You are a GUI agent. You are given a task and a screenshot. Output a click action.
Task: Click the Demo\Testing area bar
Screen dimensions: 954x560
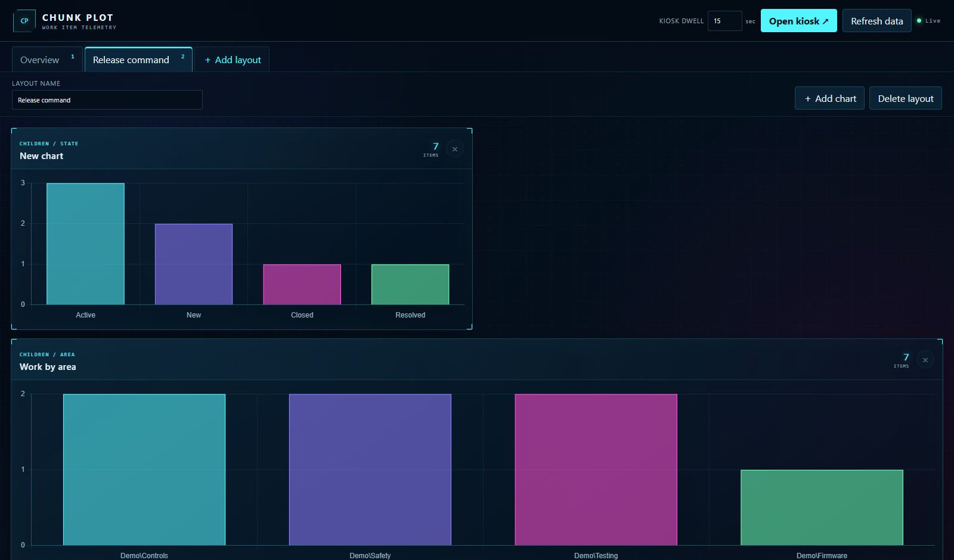coord(596,469)
